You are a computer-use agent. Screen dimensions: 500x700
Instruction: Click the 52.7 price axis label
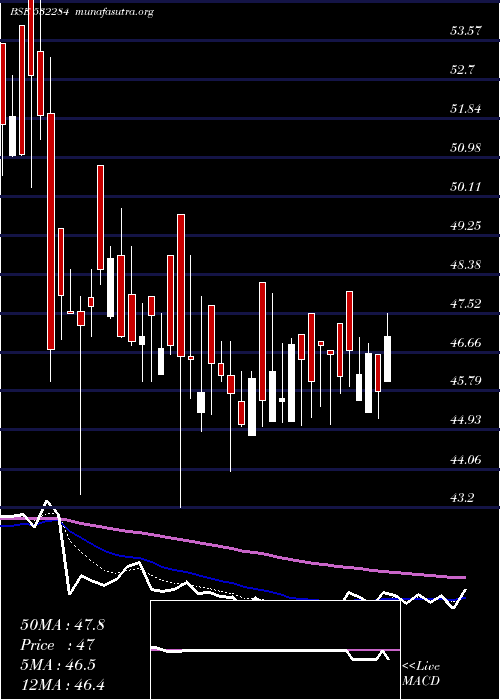click(x=464, y=70)
